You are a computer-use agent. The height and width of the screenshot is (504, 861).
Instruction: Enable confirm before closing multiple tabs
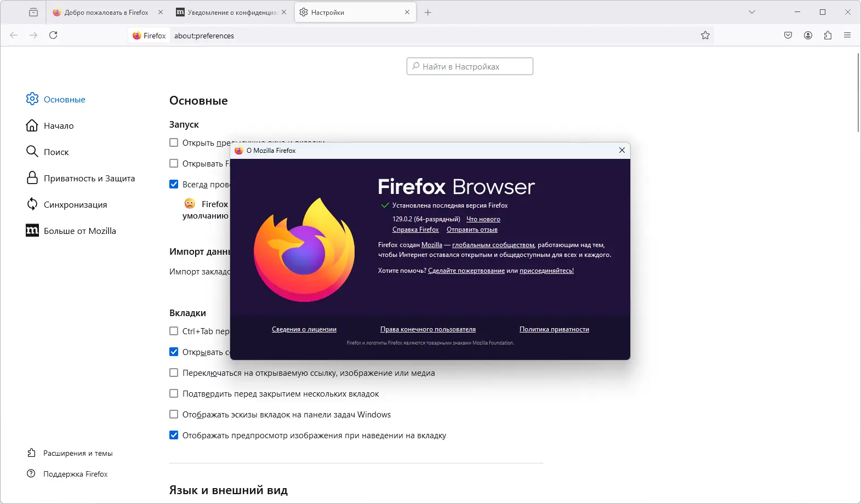pos(174,393)
